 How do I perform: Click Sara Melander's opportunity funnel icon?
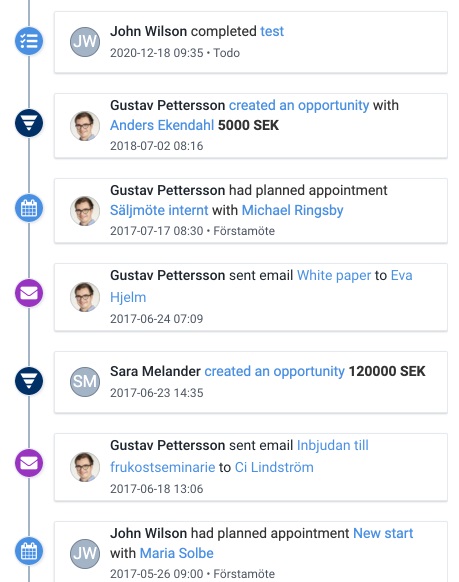(29, 381)
